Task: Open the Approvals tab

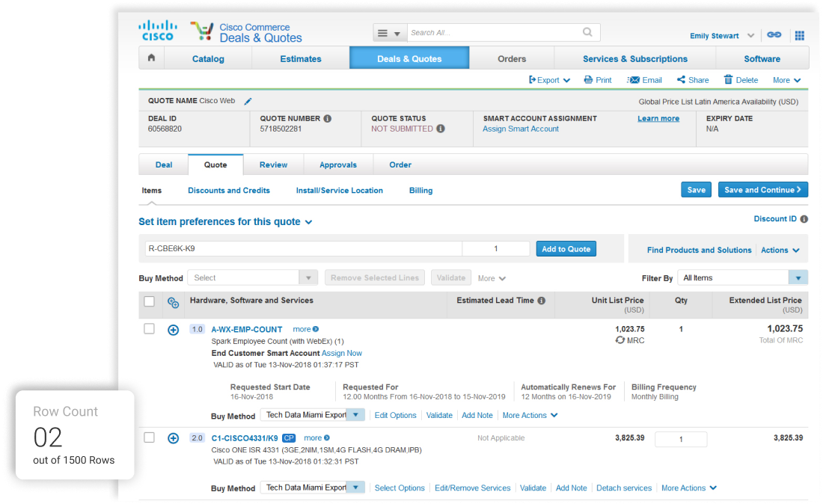Action: (338, 165)
